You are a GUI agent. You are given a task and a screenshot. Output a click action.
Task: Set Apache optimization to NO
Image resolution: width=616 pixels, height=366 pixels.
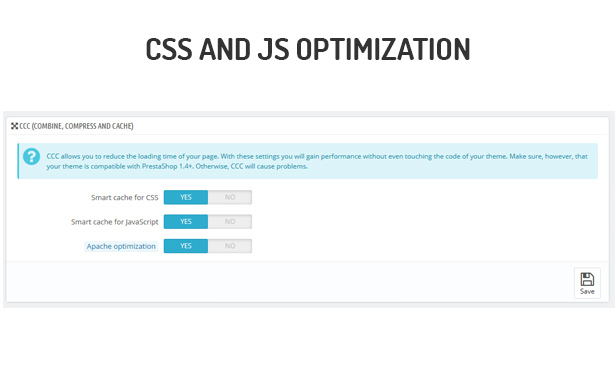230,246
